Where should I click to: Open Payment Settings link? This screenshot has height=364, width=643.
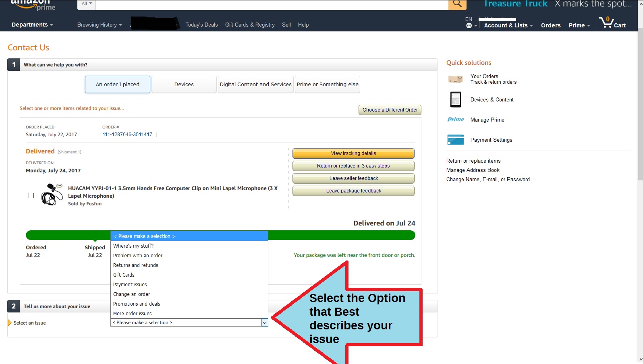point(492,140)
